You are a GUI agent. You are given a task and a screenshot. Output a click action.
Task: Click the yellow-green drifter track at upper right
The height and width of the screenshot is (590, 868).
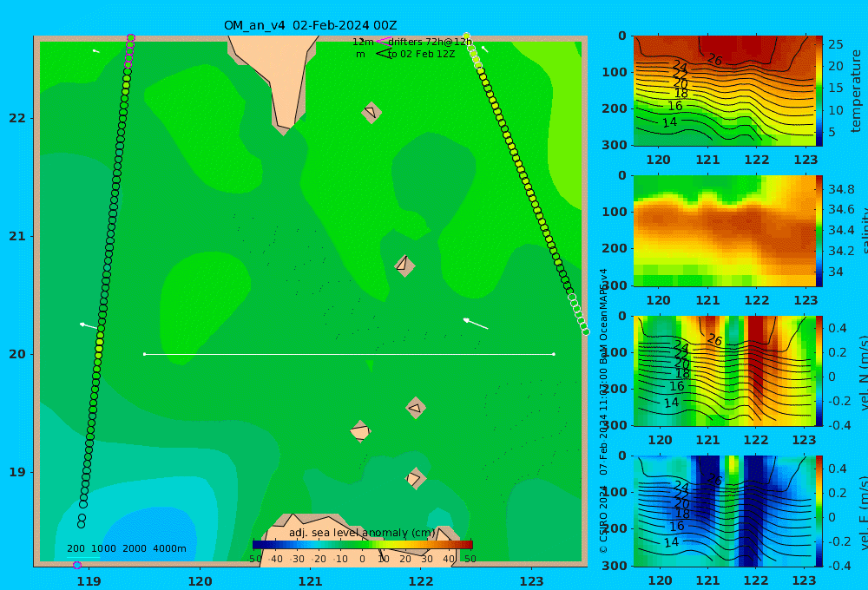coord(526,183)
